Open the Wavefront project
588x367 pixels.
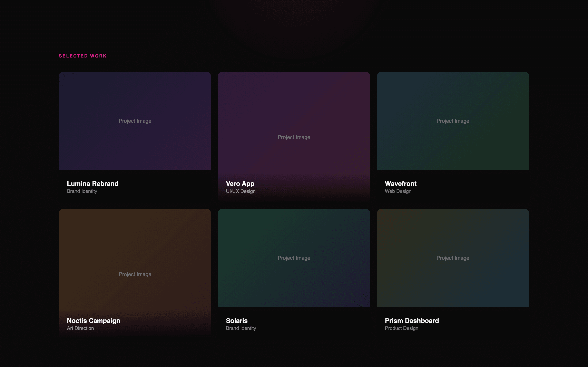pyautogui.click(x=400, y=183)
